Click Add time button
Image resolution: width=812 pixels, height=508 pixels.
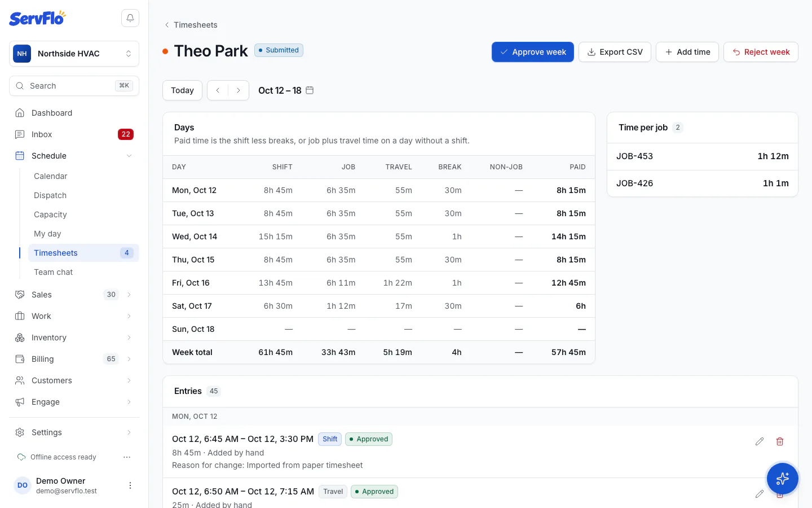pyautogui.click(x=687, y=52)
